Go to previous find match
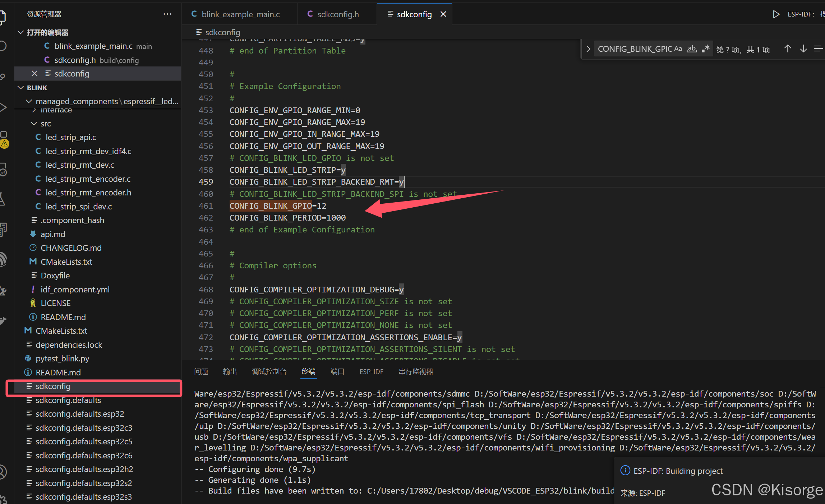The height and width of the screenshot is (504, 825). pyautogui.click(x=788, y=49)
